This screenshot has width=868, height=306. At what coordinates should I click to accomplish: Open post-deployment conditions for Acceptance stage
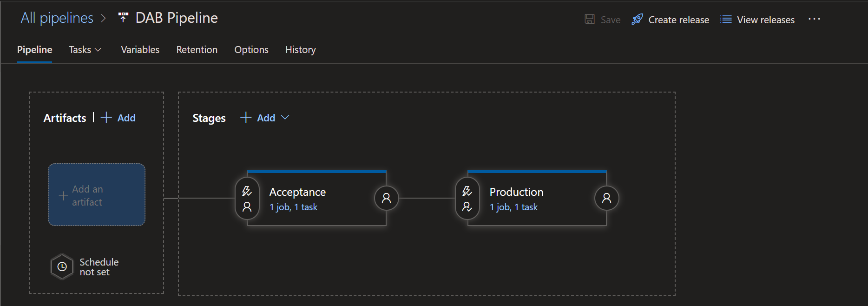click(x=386, y=199)
